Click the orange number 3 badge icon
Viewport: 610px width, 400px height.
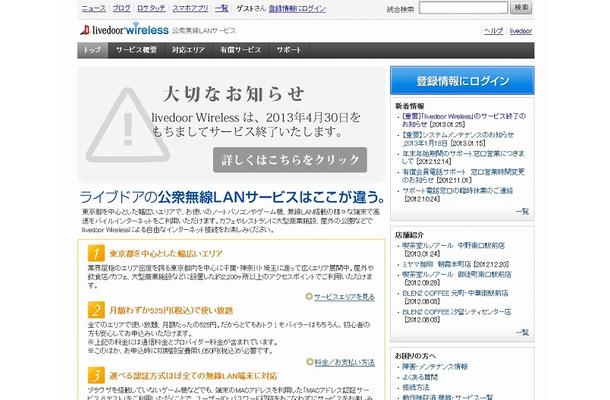96,375
